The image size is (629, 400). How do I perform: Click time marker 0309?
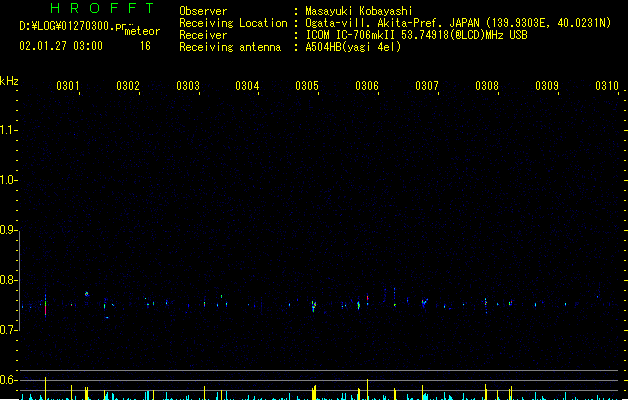(x=546, y=86)
